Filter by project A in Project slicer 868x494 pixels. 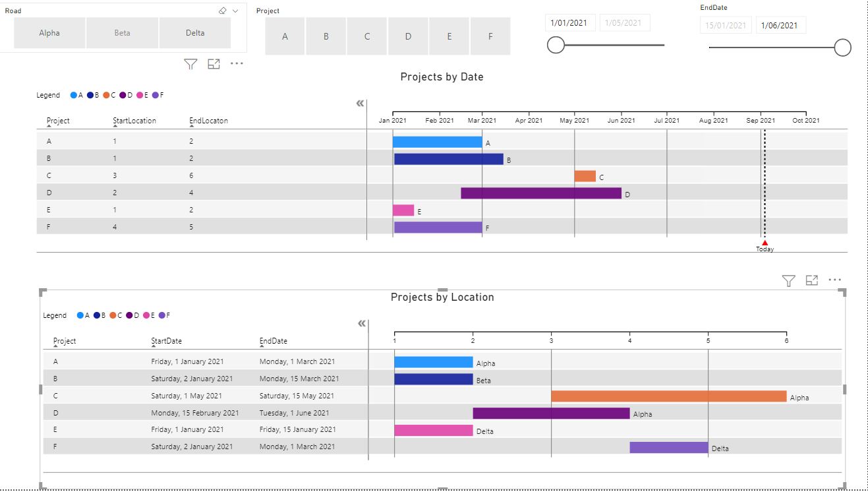point(285,36)
